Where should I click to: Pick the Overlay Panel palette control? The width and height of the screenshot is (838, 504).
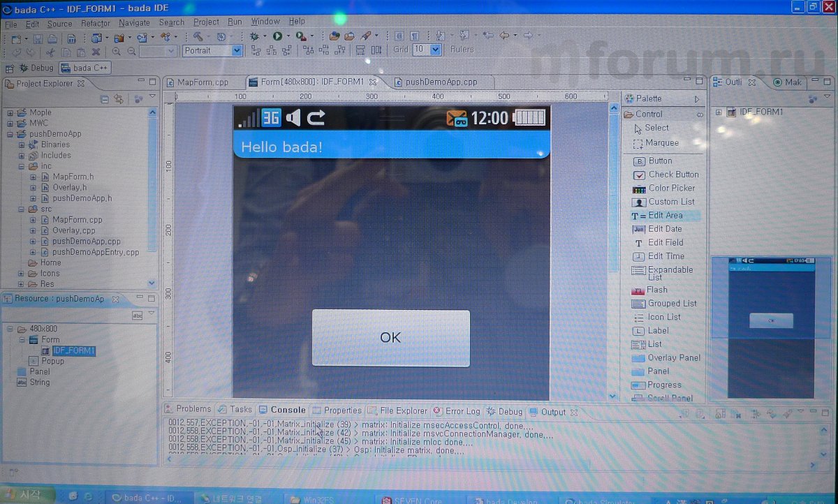(666, 357)
